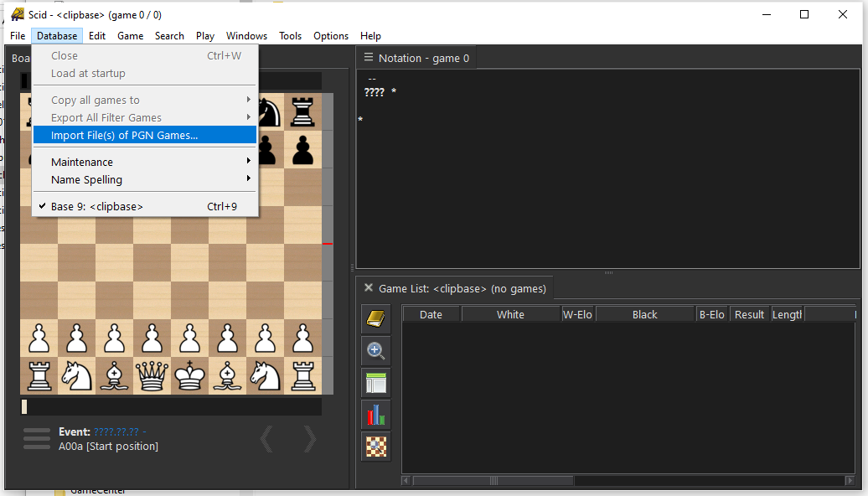This screenshot has height=496, width=868.
Task: Select the white bishop on f1
Action: [x=228, y=376]
